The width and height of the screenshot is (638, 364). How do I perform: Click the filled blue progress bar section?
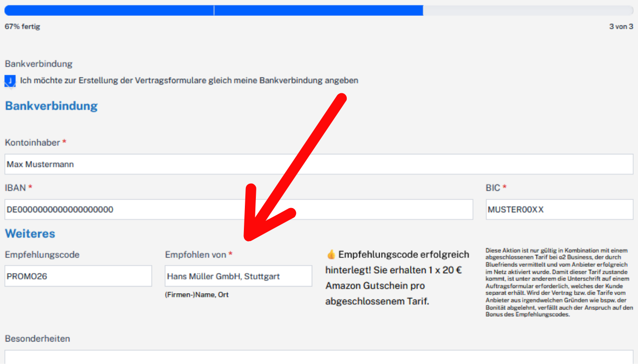coord(213,11)
